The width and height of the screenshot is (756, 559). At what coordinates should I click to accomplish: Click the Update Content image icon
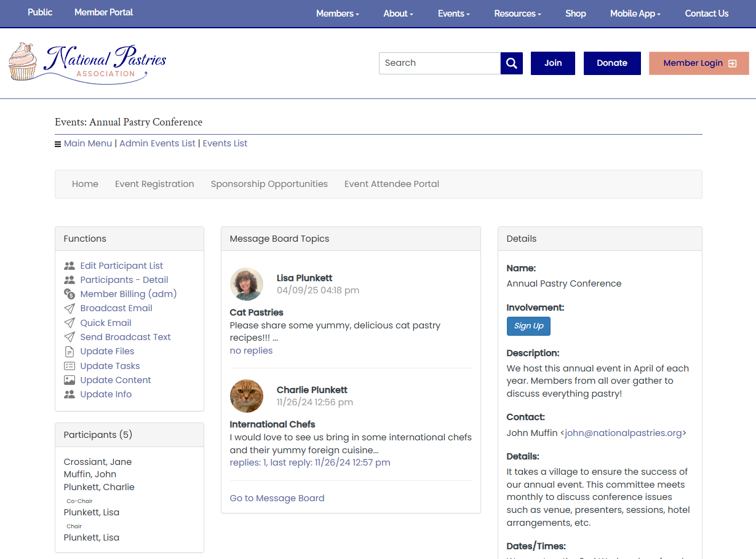click(x=69, y=379)
